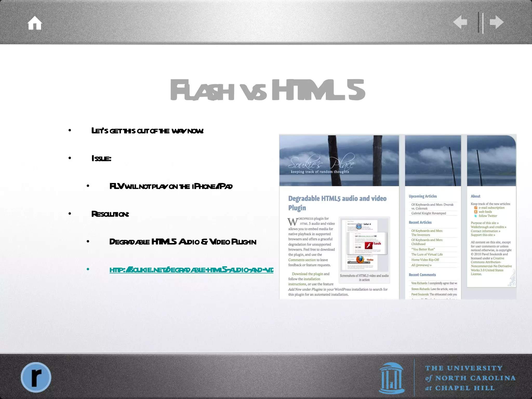The image size is (532, 399).
Task: Go to previous slide with left arrow
Action: [460, 22]
